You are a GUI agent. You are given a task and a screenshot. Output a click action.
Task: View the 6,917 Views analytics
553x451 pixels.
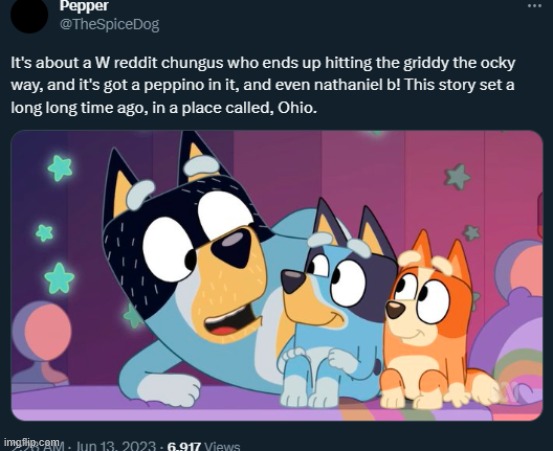[x=203, y=446]
